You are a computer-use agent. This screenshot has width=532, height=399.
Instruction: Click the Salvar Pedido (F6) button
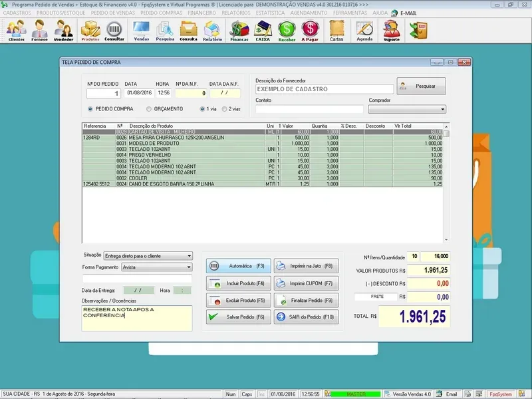click(x=238, y=318)
